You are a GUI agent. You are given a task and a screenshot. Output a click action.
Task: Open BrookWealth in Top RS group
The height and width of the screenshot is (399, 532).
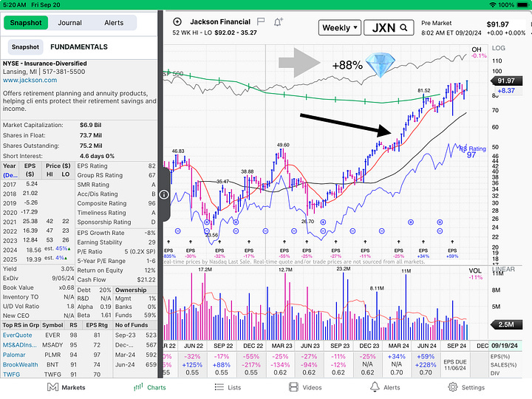[21, 364]
